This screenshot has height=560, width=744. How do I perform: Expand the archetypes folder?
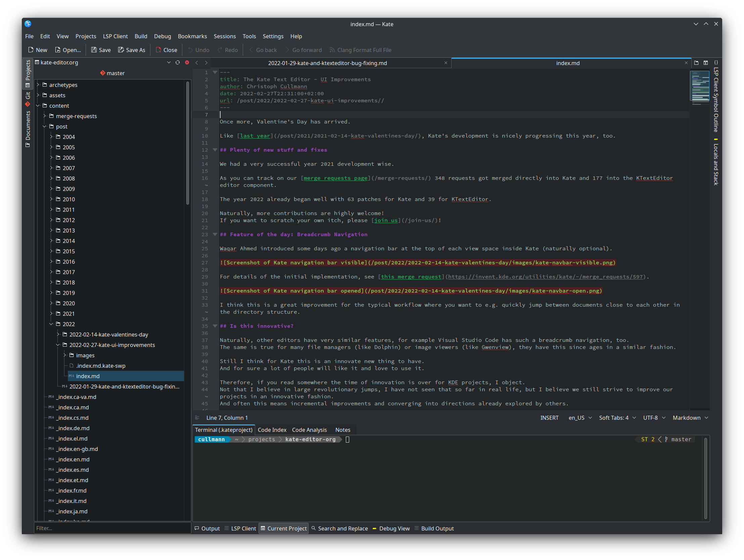pyautogui.click(x=38, y=85)
